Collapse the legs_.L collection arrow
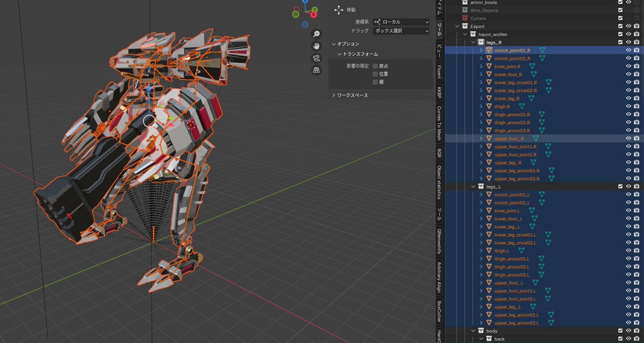This screenshot has width=644, height=343. [x=473, y=186]
